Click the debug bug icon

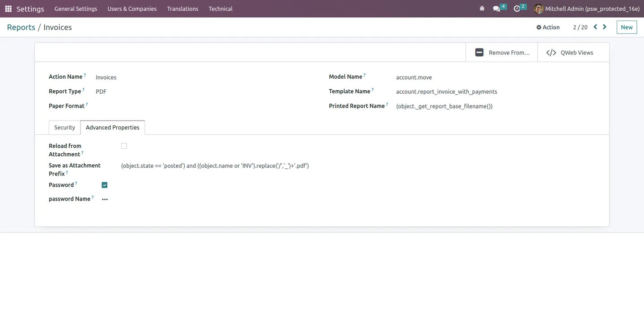click(482, 8)
